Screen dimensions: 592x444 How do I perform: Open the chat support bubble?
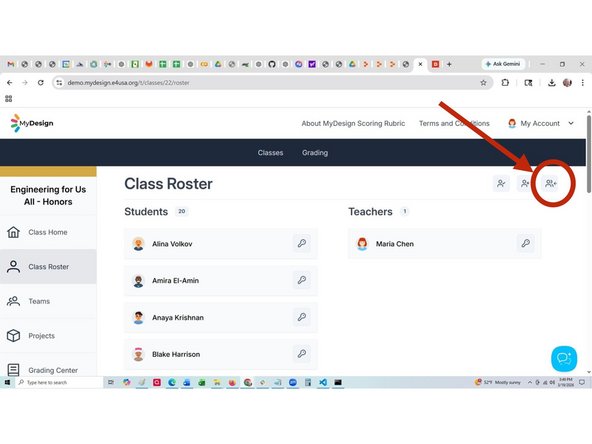pyautogui.click(x=564, y=359)
